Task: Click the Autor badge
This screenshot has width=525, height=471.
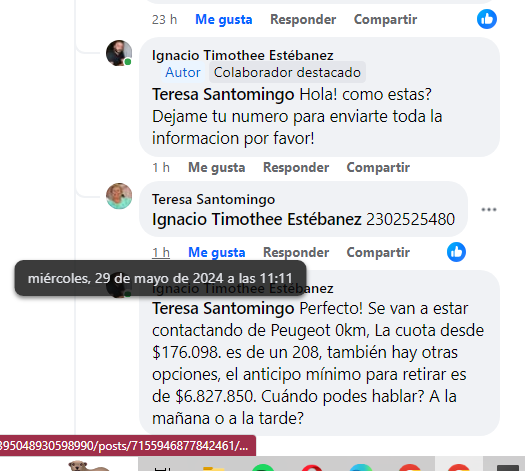Action: click(x=183, y=72)
